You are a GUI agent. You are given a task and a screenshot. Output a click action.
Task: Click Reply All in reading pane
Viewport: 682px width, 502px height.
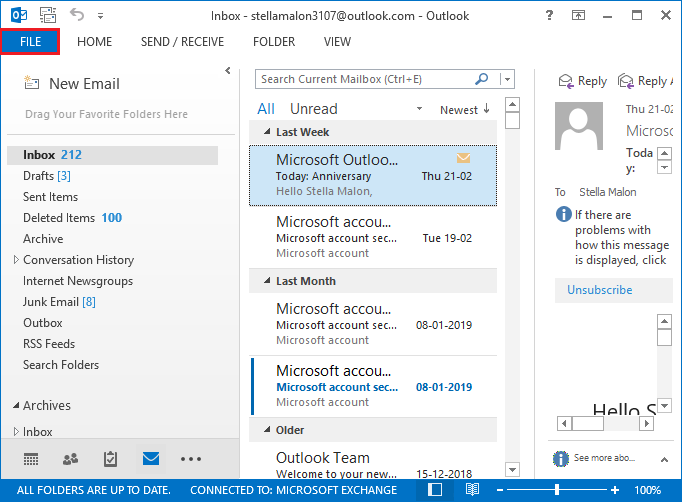click(x=645, y=81)
